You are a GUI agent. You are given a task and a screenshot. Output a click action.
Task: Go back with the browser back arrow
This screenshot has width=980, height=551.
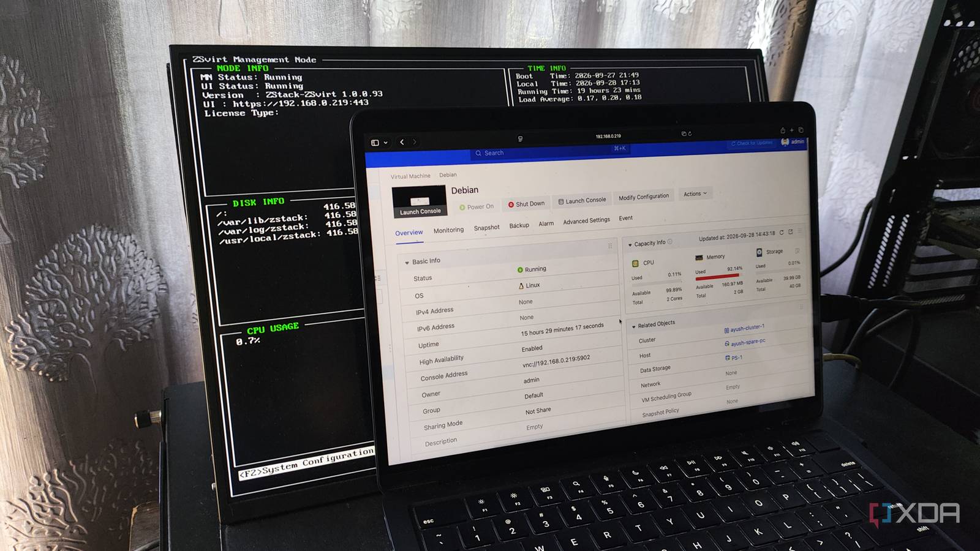[x=402, y=142]
